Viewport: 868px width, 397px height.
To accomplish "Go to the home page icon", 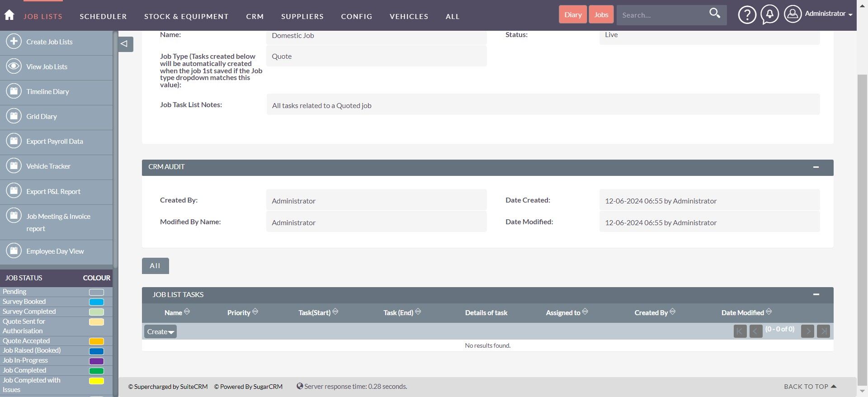I will pyautogui.click(x=9, y=15).
